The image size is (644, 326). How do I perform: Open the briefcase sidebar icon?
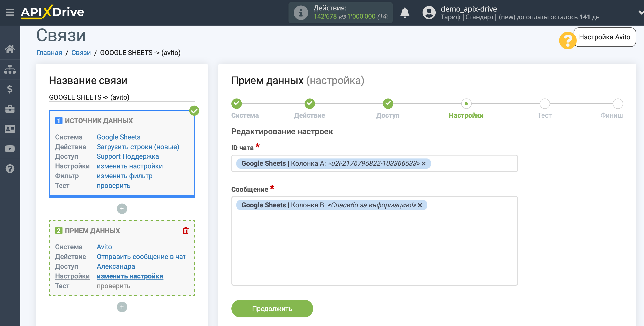click(10, 109)
